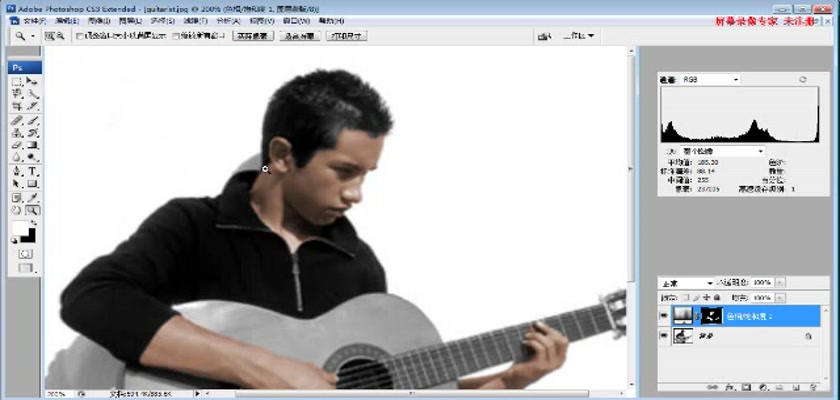The height and width of the screenshot is (400, 840).
Task: Select the Lasso tool
Action: click(17, 94)
